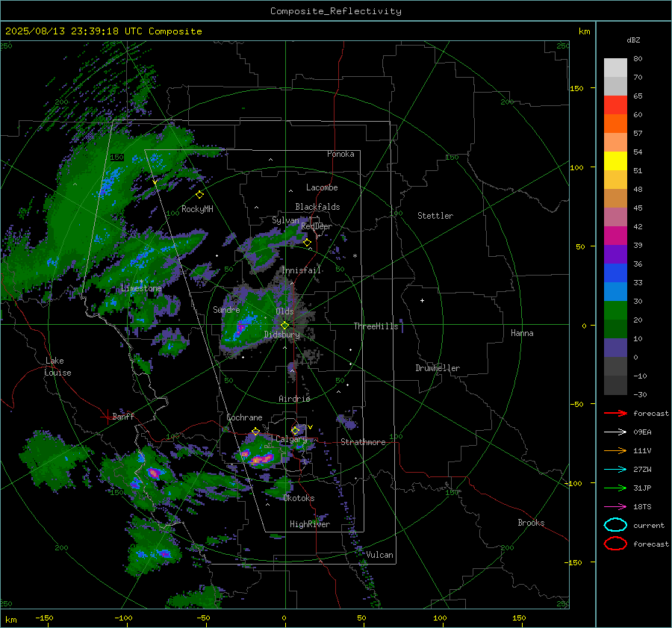The width and height of the screenshot is (672, 628).
Task: Click the HighRiver label
Action: point(310,524)
